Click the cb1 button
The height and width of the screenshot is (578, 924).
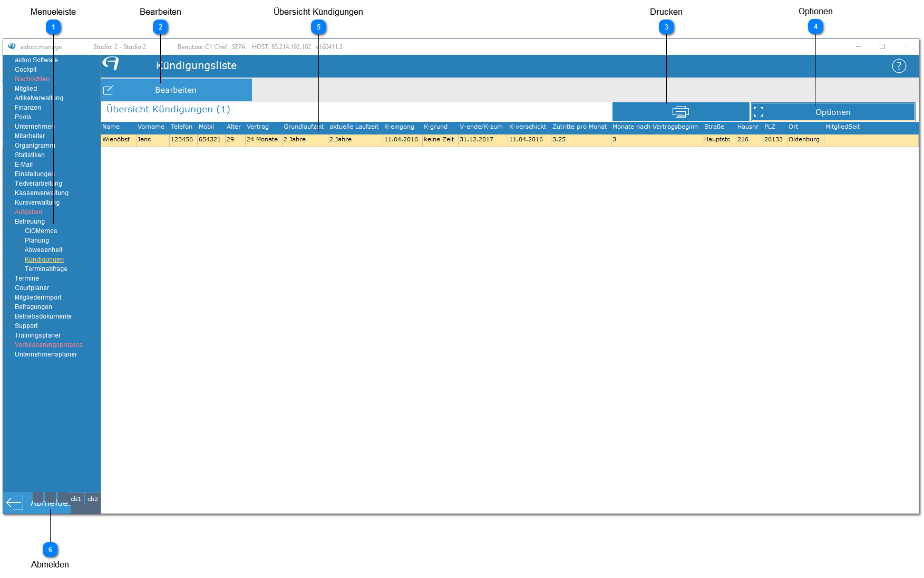(76, 499)
